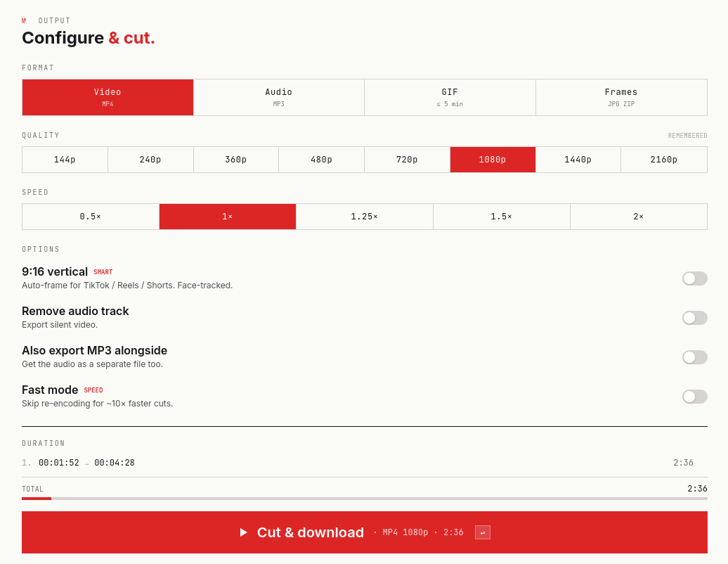Set quality to 2160p
This screenshot has width=728, height=564.
click(x=664, y=160)
